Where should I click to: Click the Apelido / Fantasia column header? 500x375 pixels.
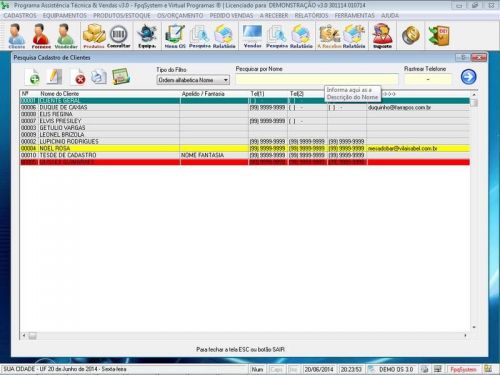tap(203, 94)
